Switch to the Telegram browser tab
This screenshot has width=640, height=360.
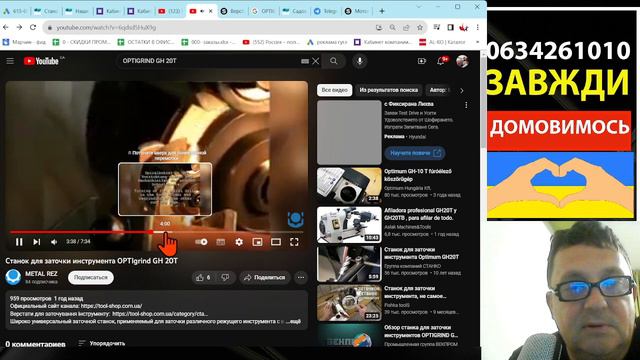(325, 11)
